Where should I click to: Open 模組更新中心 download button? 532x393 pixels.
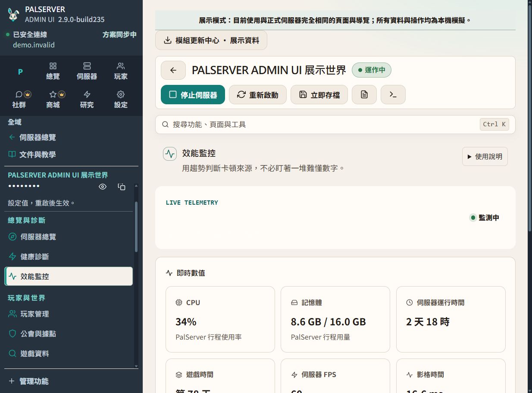click(x=211, y=41)
